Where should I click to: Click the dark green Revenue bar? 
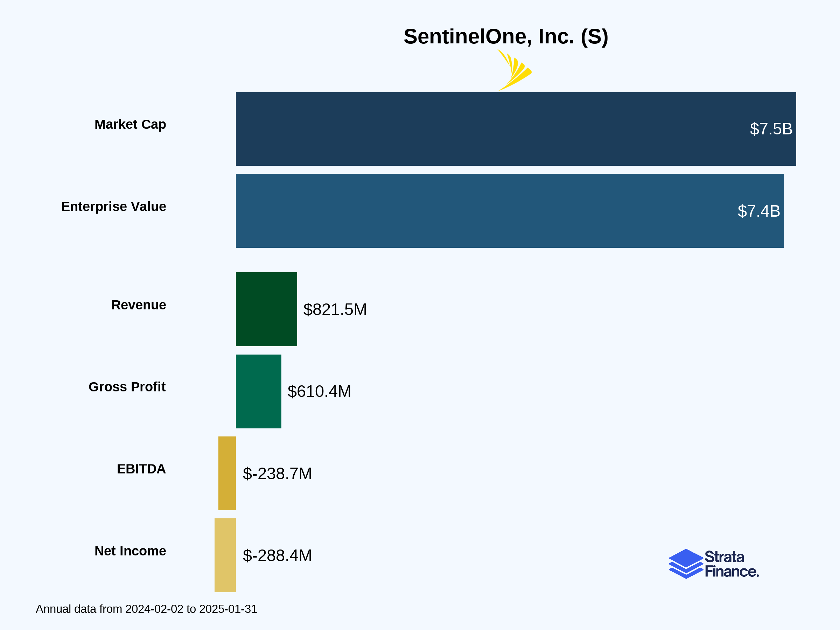tap(266, 309)
